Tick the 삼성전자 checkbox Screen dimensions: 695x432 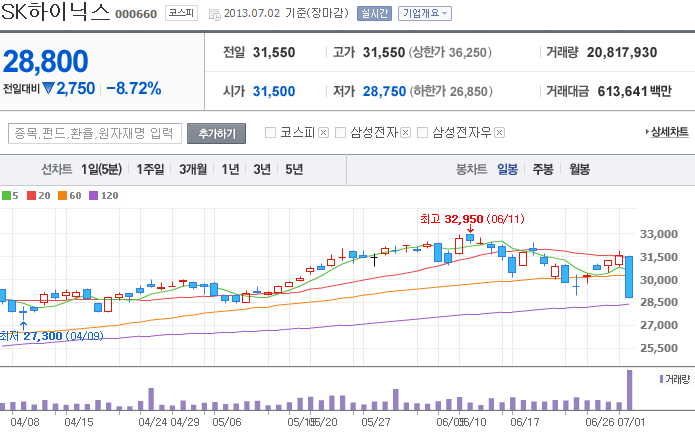340,132
